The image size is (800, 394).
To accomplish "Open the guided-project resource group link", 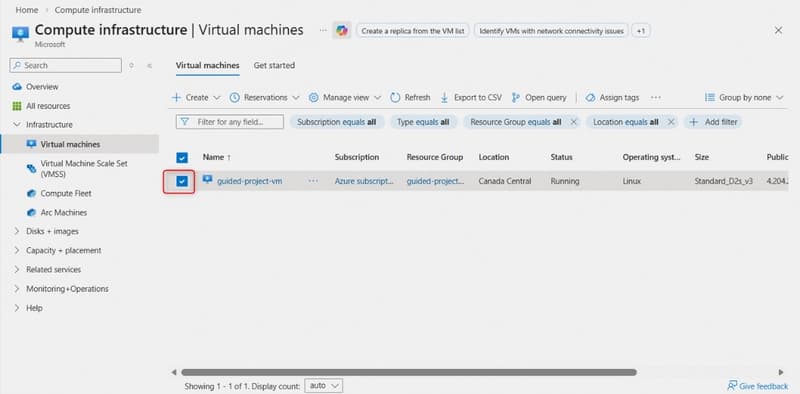I will tap(436, 181).
